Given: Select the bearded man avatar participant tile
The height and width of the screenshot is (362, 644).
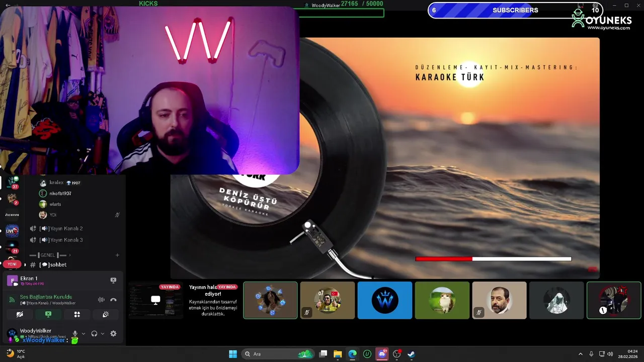Looking at the screenshot, I should tap(500, 300).
